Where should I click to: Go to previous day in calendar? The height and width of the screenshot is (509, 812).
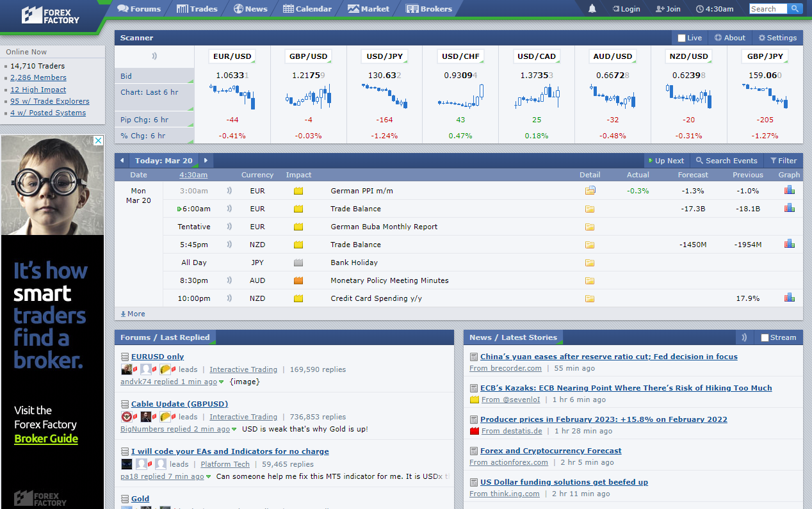[122, 161]
